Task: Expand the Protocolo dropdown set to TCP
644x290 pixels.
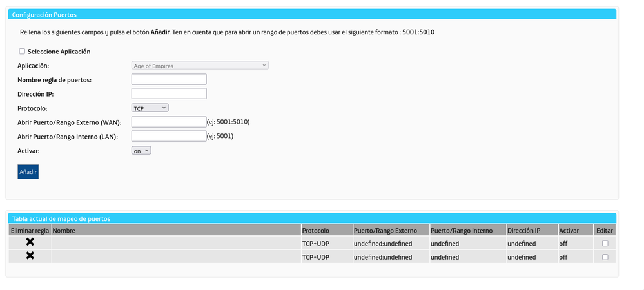Action: (150, 108)
